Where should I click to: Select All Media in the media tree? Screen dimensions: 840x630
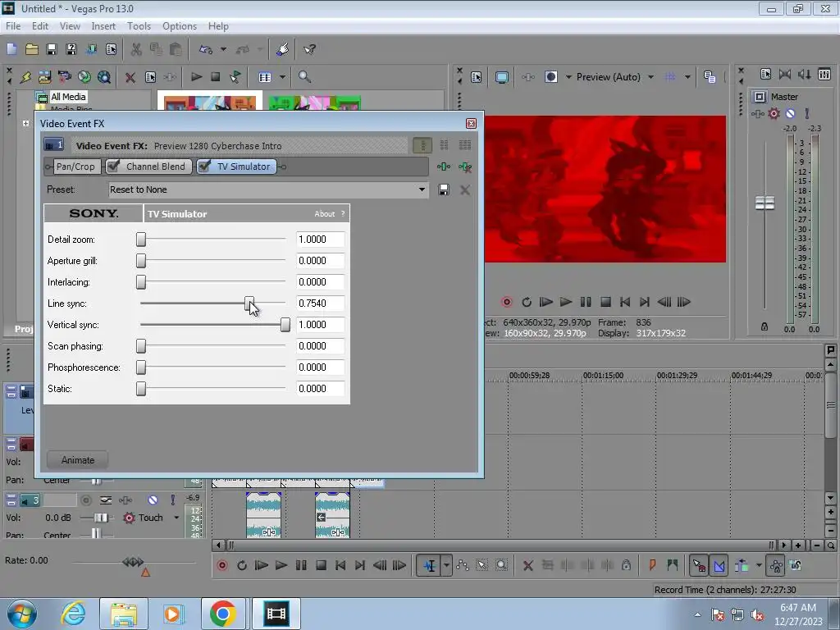click(x=68, y=97)
